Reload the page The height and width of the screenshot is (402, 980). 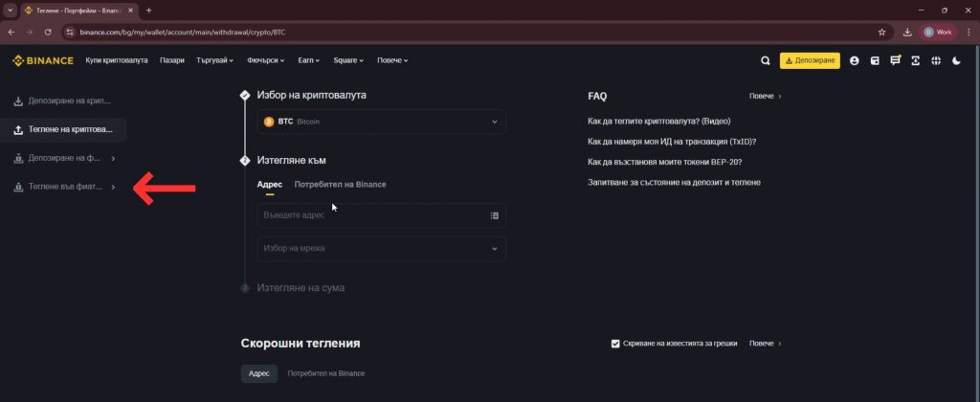(x=48, y=32)
